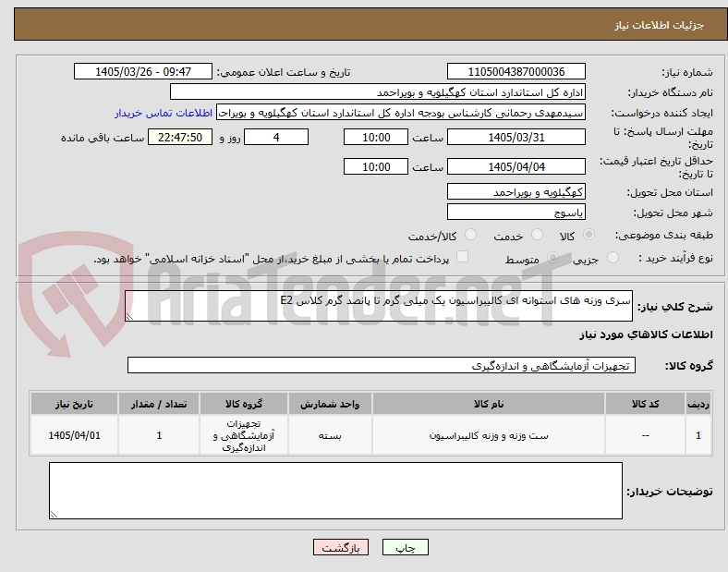This screenshot has height=572, width=728.
Task: Click the تاریخ نیاز column header
Action: 74,404
